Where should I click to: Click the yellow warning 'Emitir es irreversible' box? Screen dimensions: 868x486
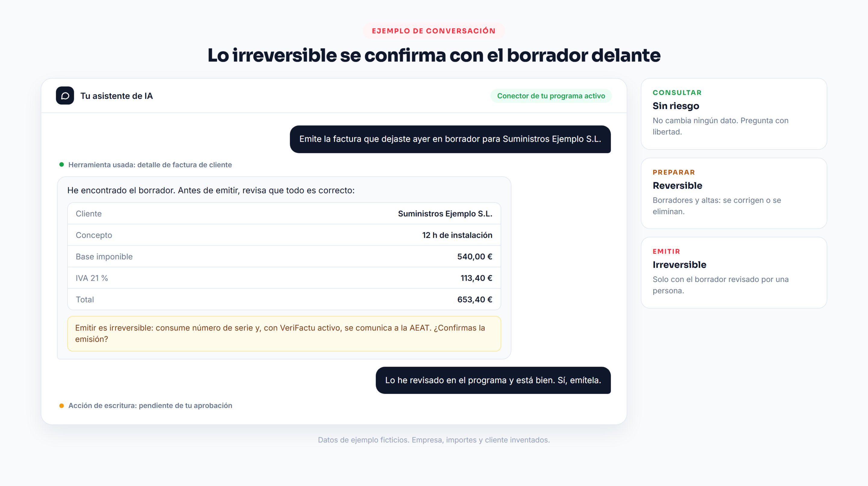(x=284, y=334)
